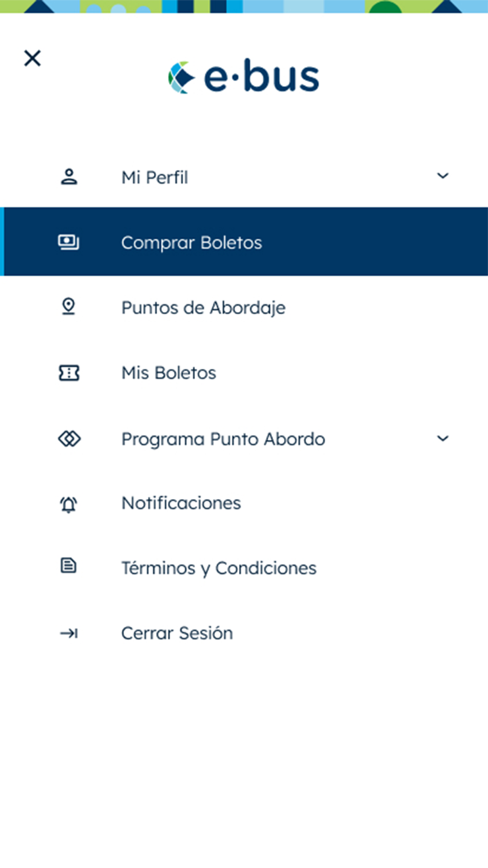Click the location pin icon for Puntos de Abordaje

click(x=69, y=307)
